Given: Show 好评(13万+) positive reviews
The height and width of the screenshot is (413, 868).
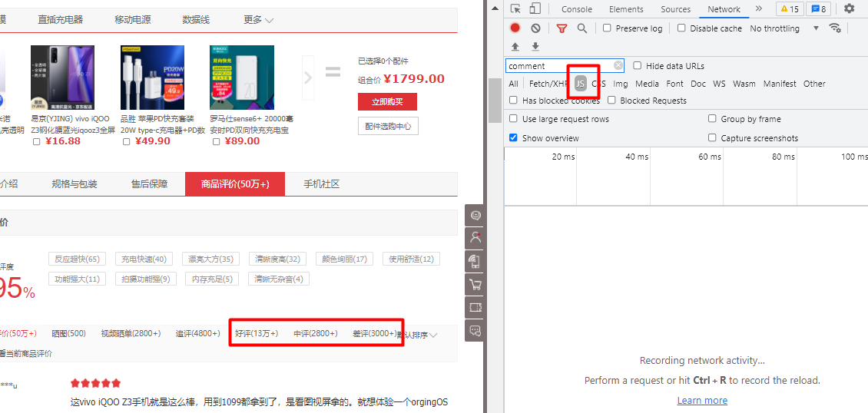Looking at the screenshot, I should click(x=257, y=333).
